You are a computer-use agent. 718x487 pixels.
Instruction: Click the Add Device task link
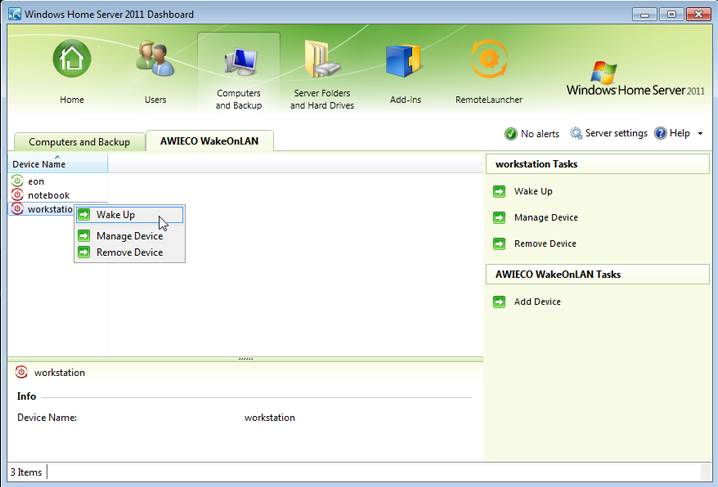(537, 302)
